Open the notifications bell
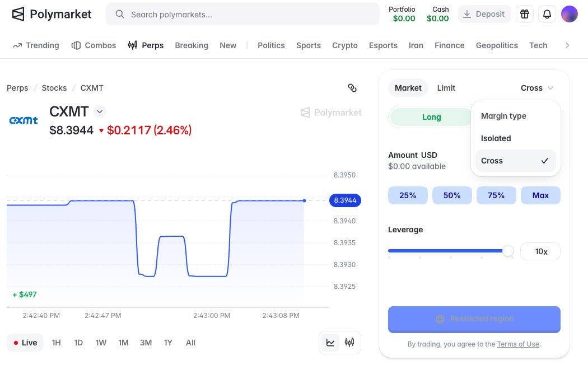588x365 pixels. [x=547, y=14]
